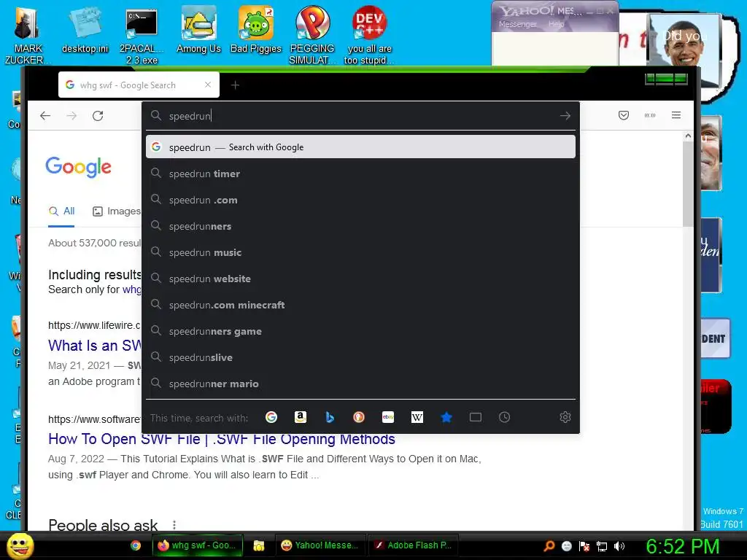Launch Bad Piggies from the desktop
The height and width of the screenshot is (560, 747).
(256, 31)
